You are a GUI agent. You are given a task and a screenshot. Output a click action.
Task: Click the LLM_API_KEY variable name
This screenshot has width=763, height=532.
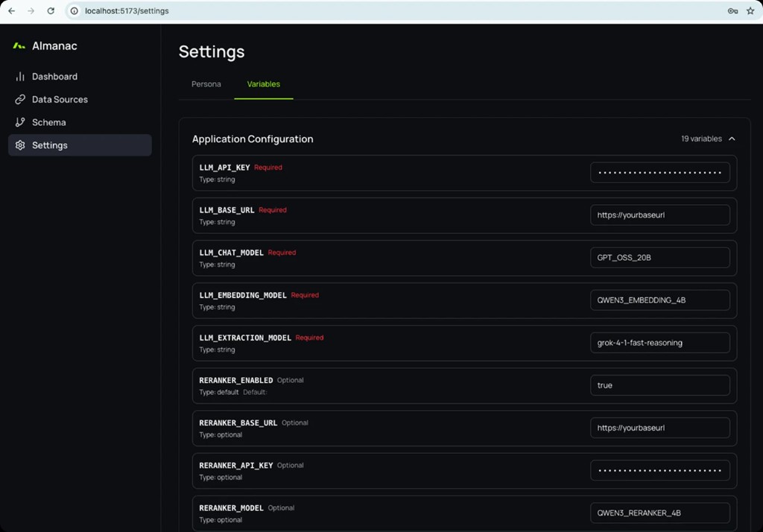[x=224, y=168]
